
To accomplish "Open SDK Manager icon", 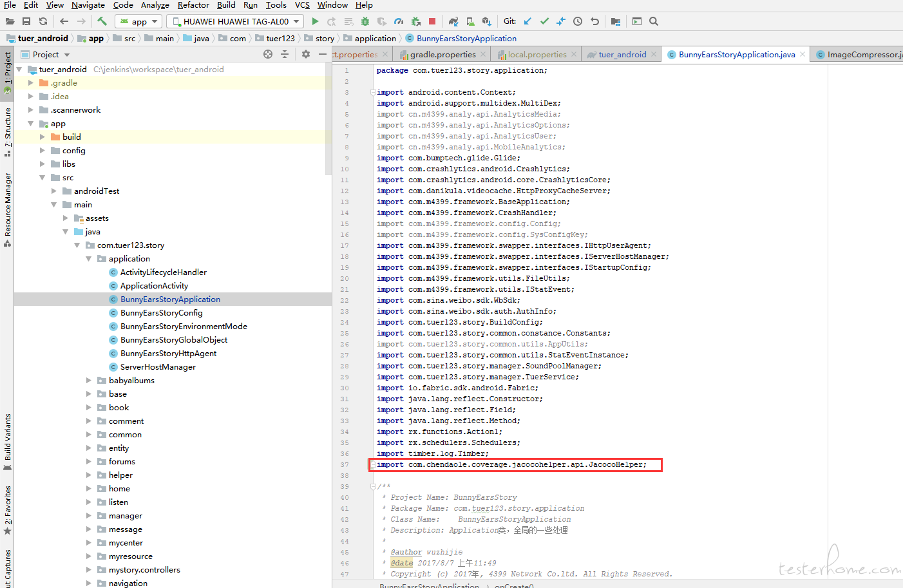I will tap(487, 21).
